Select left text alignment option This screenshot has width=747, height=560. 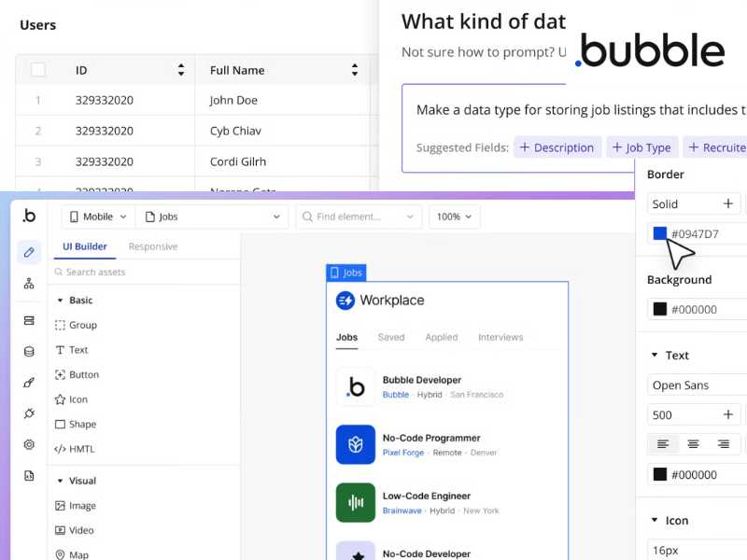(663, 444)
